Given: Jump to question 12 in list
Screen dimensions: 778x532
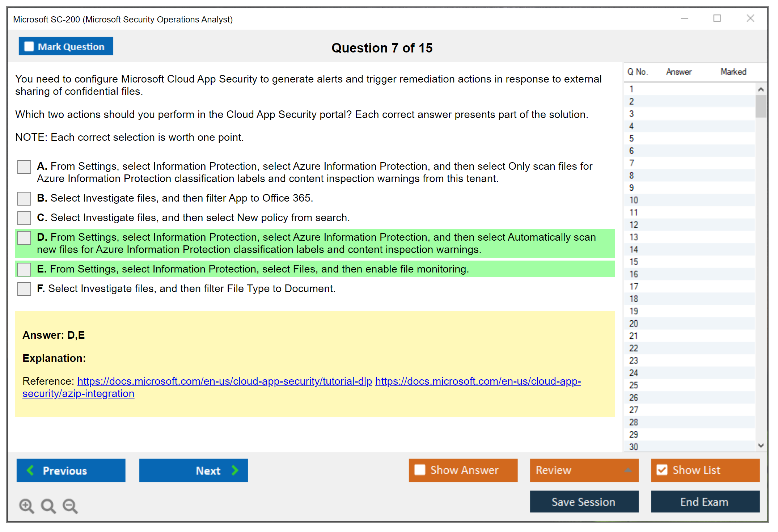Looking at the screenshot, I should (x=634, y=225).
